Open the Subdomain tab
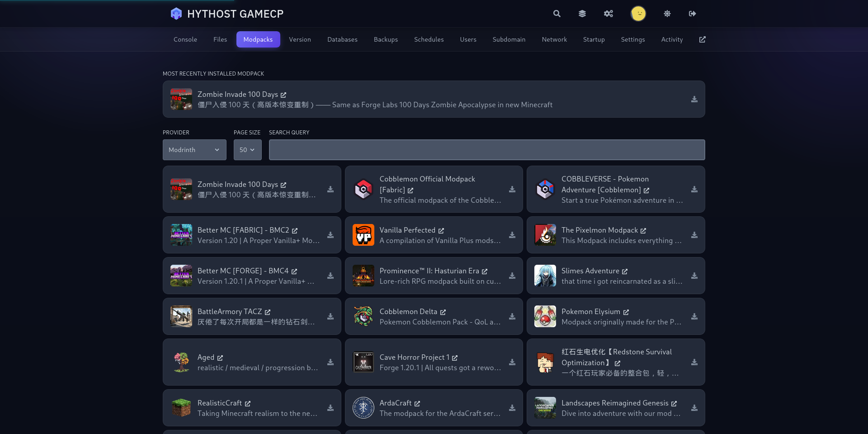The height and width of the screenshot is (434, 868). point(509,39)
